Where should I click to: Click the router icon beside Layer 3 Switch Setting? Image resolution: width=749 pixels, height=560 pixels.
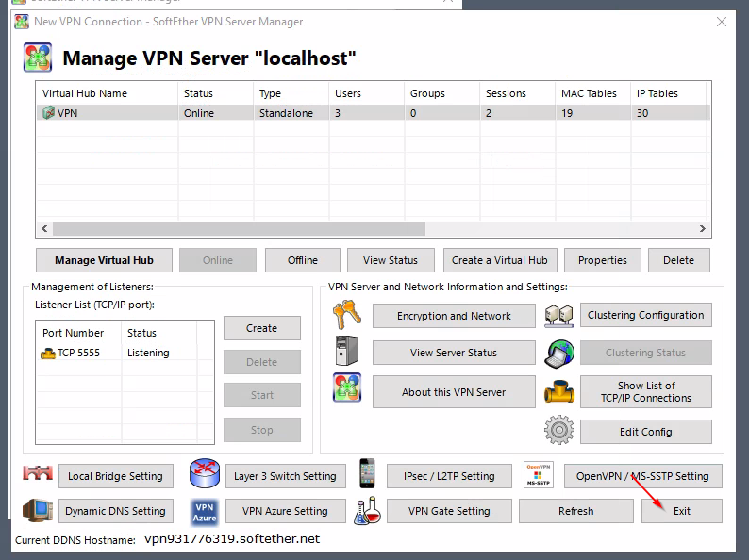205,473
